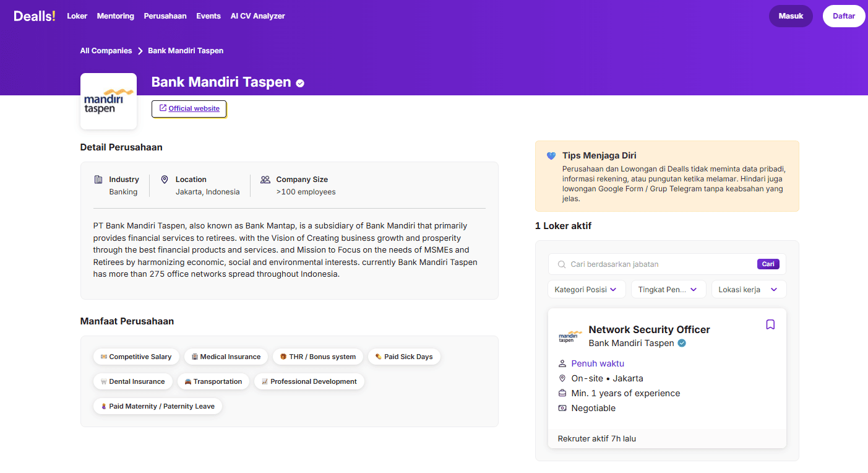868x473 pixels.
Task: Click the Transportation car icon
Action: [188, 381]
